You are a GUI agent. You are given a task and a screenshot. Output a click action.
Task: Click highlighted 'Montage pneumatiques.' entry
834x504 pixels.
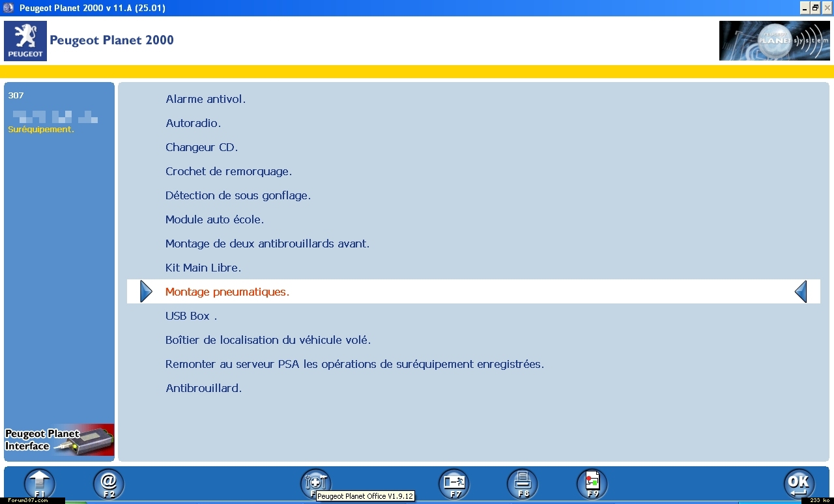click(227, 292)
